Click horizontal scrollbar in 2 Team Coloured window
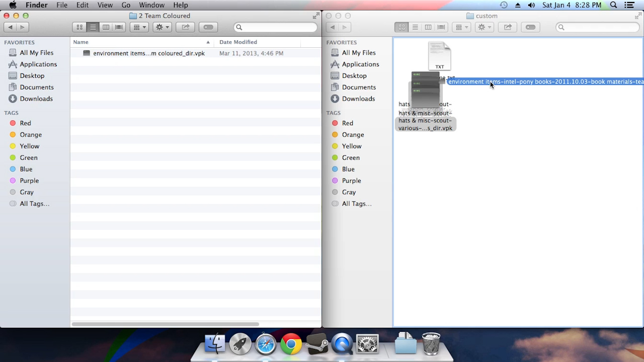This screenshot has height=362, width=644. point(166,324)
